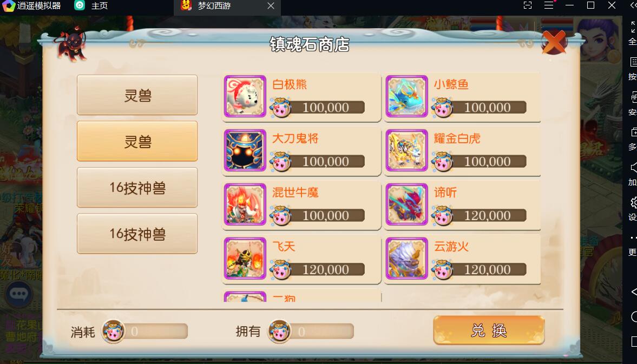This screenshot has height=364, width=637.
Task: Open the chat bubble icon
Action: (x=19, y=294)
